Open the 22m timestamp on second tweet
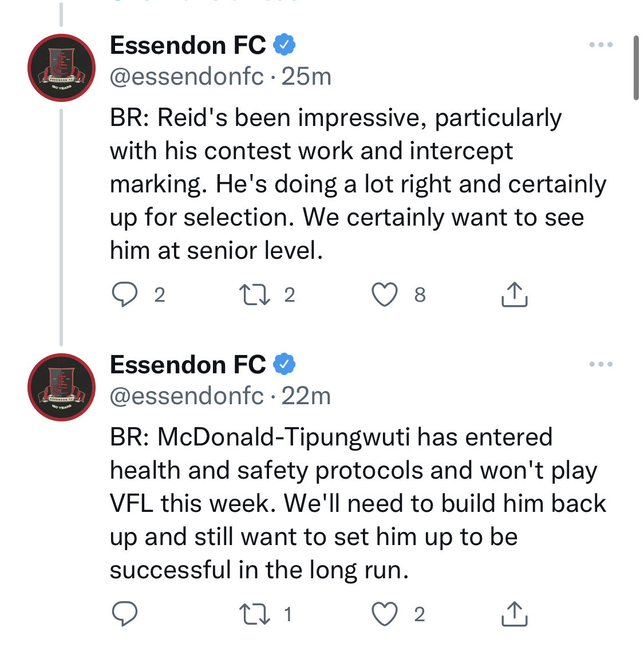The width and height of the screenshot is (644, 651). coord(306,396)
